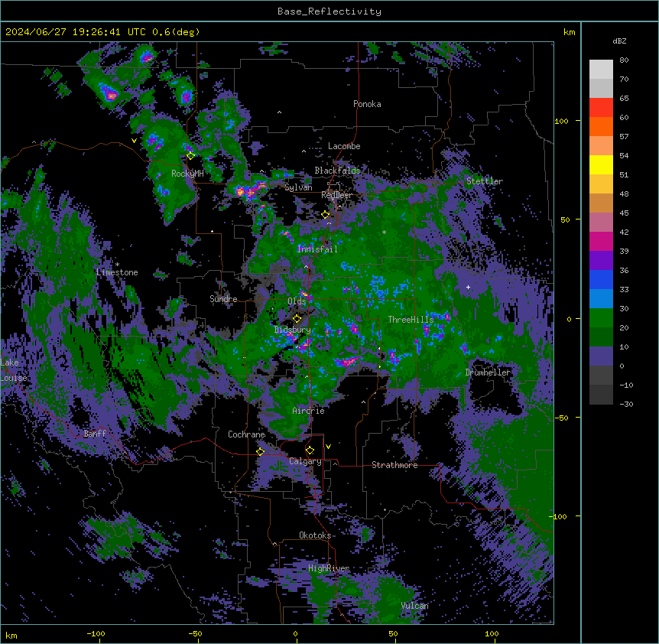Click the Ponoka city label
This screenshot has height=644, width=659.
(x=367, y=104)
